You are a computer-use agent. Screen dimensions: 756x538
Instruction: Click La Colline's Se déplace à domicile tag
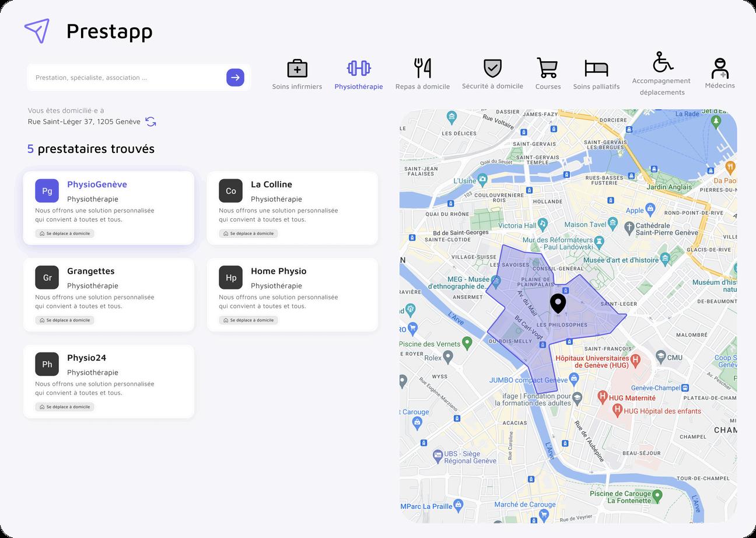[x=249, y=233]
